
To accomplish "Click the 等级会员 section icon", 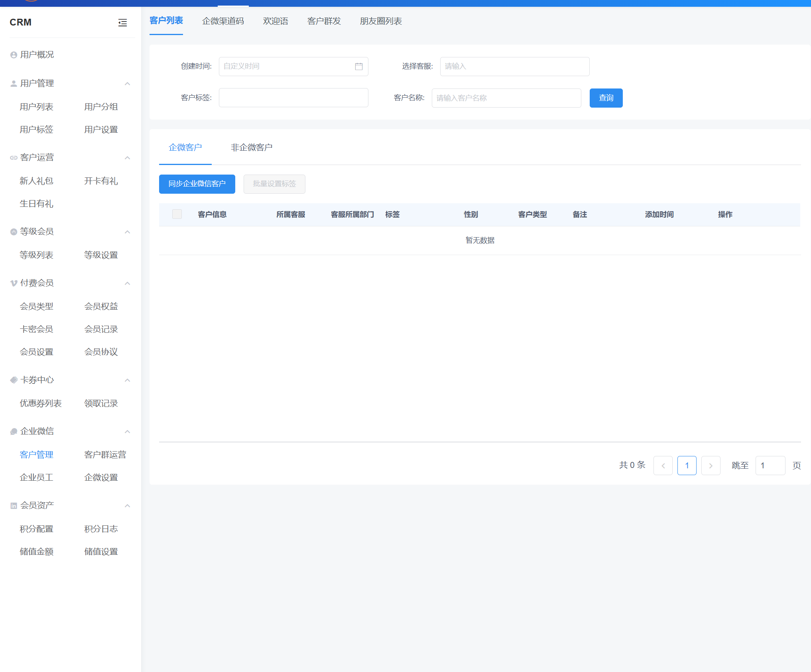I will click(x=14, y=232).
